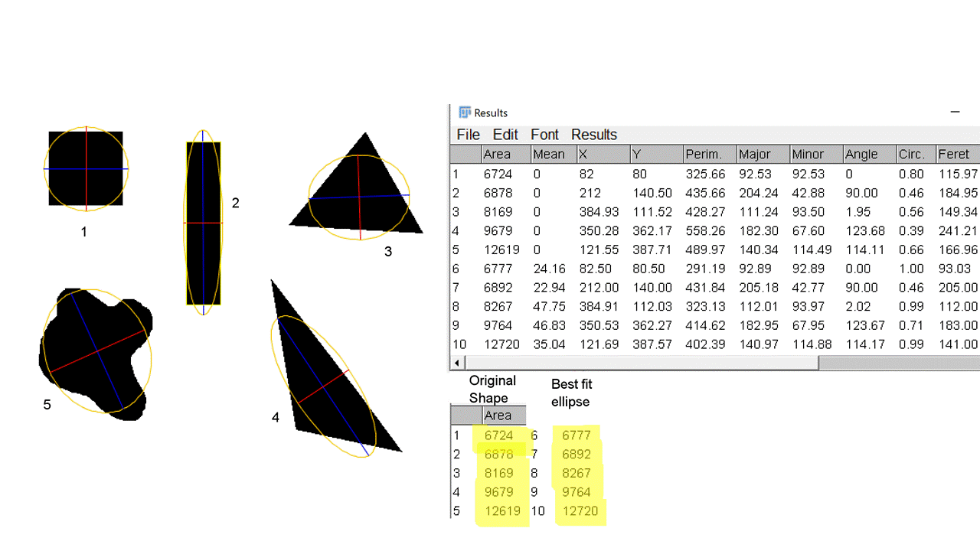Click the Perim. column header
The width and height of the screenshot is (980, 551).
(704, 155)
